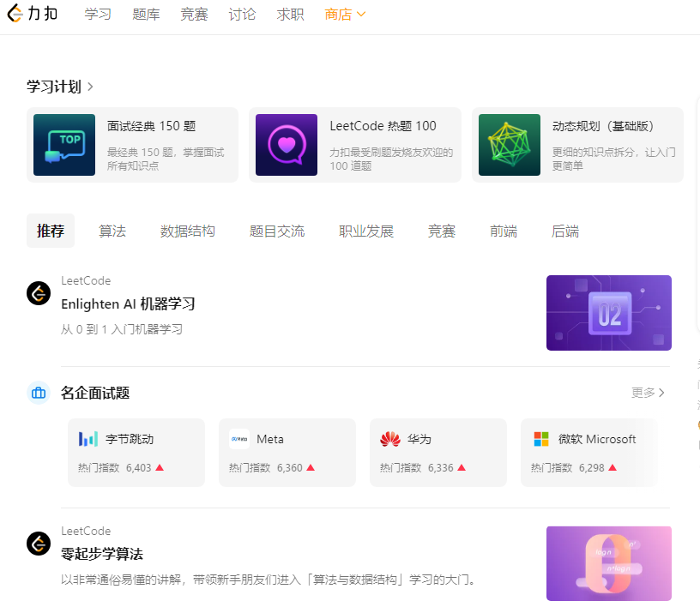Click the red trend arrow beside 6,298
This screenshot has height=613, width=700.
(x=612, y=467)
